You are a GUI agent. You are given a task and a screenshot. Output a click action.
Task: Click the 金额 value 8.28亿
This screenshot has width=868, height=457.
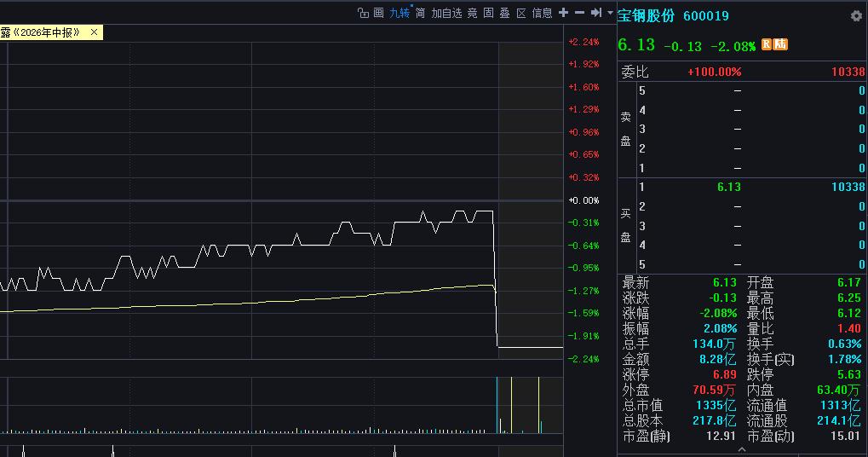[x=717, y=359]
